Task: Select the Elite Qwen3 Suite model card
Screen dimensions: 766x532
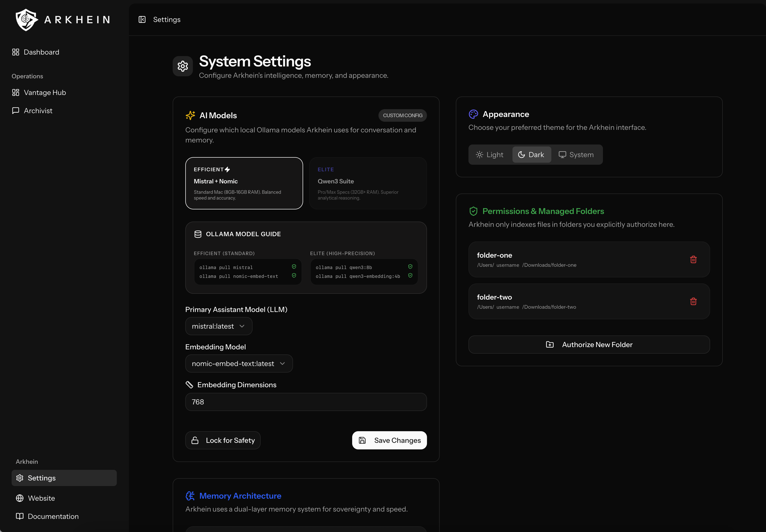Action: tap(368, 183)
